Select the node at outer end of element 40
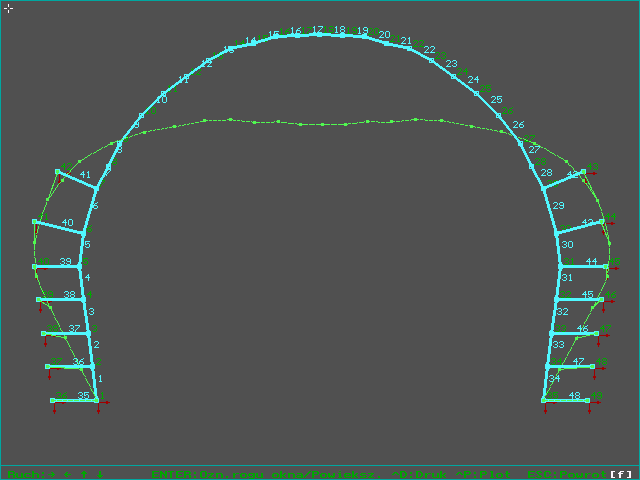Screen dimensions: 640x480 (35, 222)
